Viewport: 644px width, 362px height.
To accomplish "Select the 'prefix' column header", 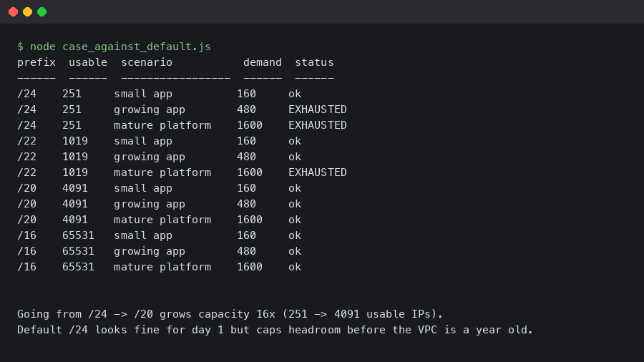I will (x=36, y=62).
